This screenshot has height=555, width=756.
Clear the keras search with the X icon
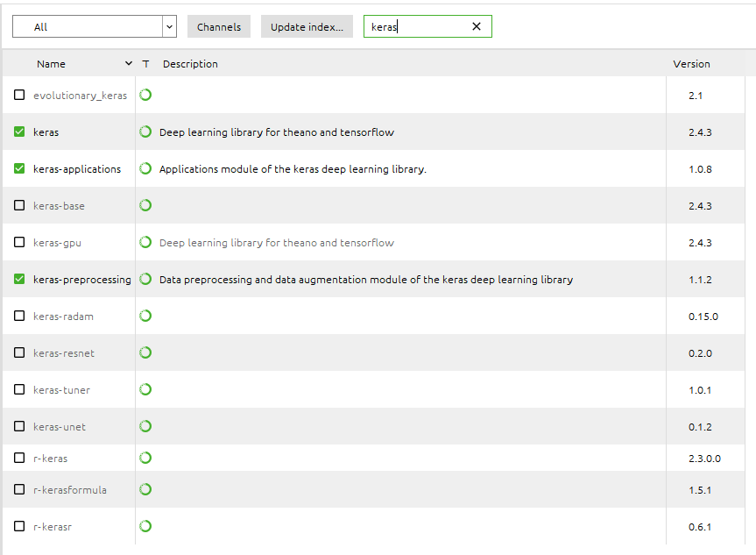477,26
